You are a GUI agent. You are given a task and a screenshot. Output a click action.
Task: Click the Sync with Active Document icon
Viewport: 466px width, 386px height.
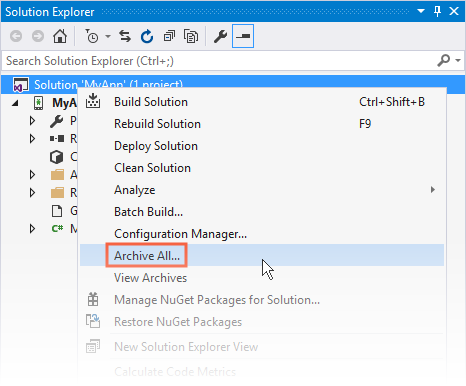pyautogui.click(x=125, y=36)
